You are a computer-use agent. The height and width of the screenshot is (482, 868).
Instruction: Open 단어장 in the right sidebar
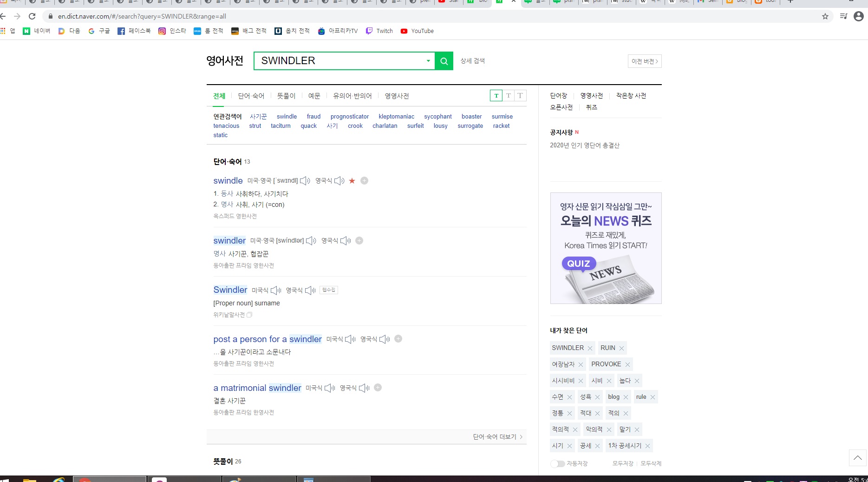tap(559, 96)
